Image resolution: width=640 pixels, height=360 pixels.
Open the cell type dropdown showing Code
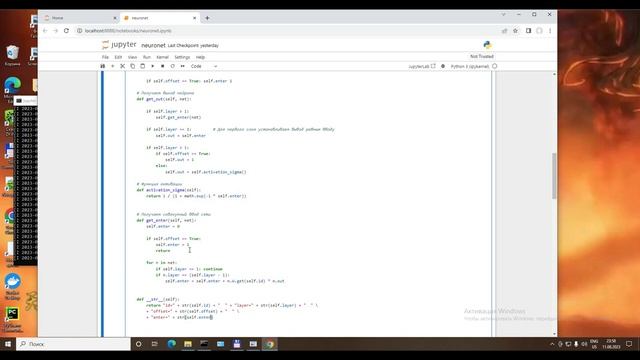click(x=204, y=66)
